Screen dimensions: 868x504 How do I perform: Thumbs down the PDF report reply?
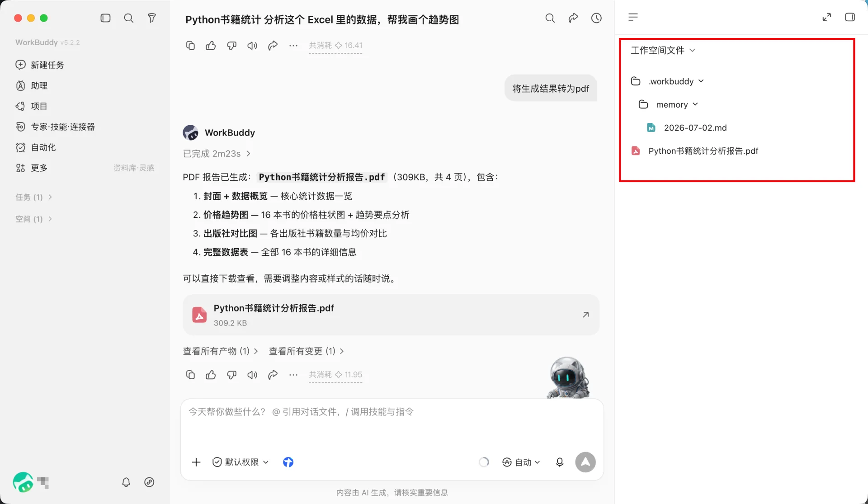tap(231, 375)
